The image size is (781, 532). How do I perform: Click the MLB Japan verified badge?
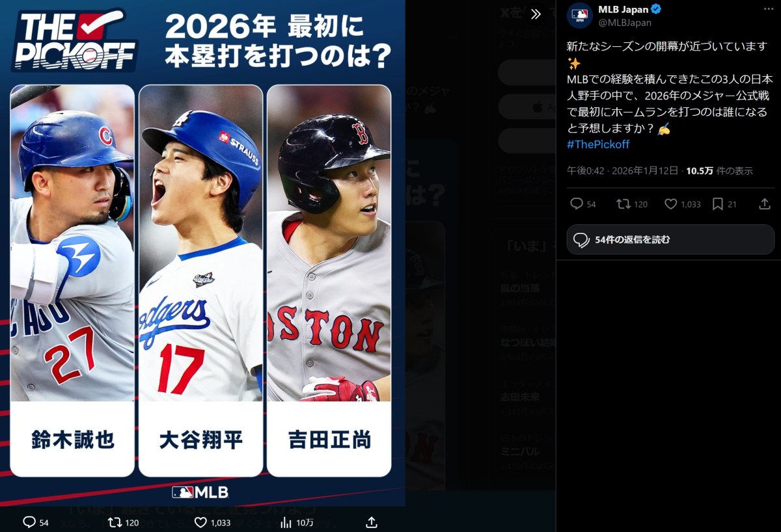(x=657, y=10)
